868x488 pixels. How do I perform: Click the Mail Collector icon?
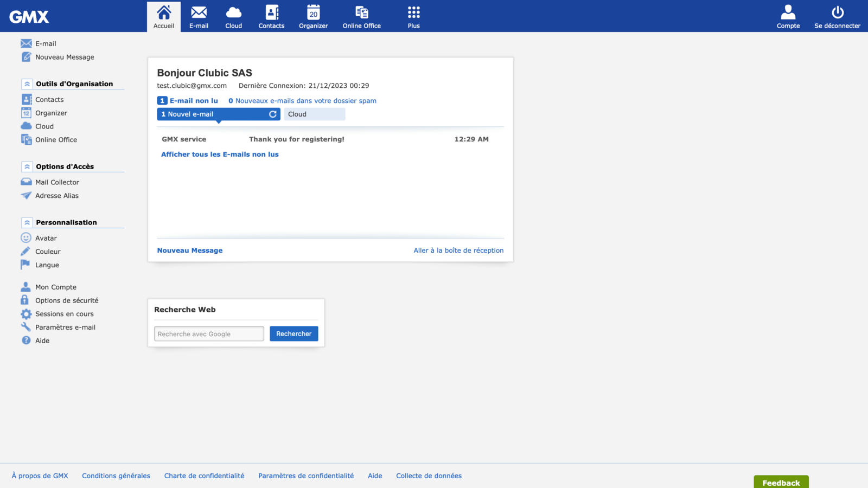point(26,182)
